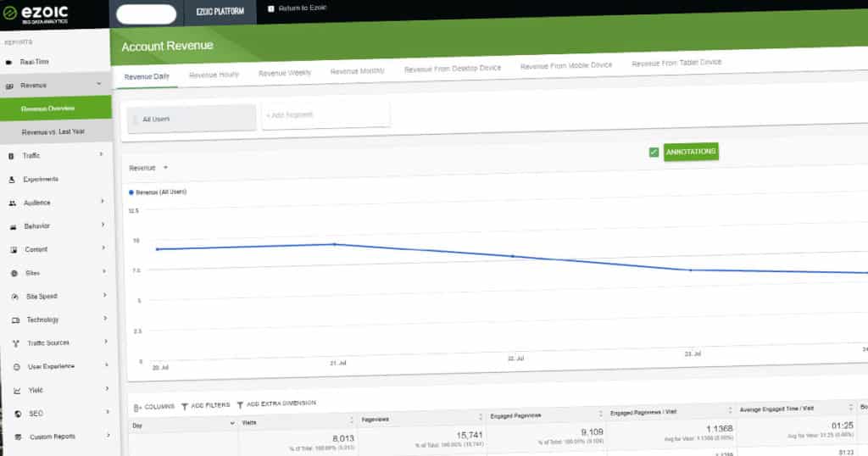Expand the SEO section chevron
The image size is (868, 456).
coord(108,412)
